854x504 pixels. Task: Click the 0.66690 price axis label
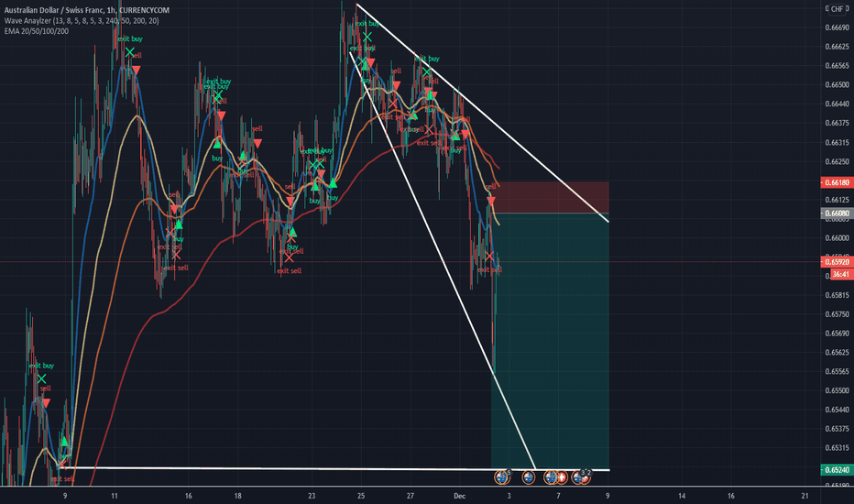(838, 27)
